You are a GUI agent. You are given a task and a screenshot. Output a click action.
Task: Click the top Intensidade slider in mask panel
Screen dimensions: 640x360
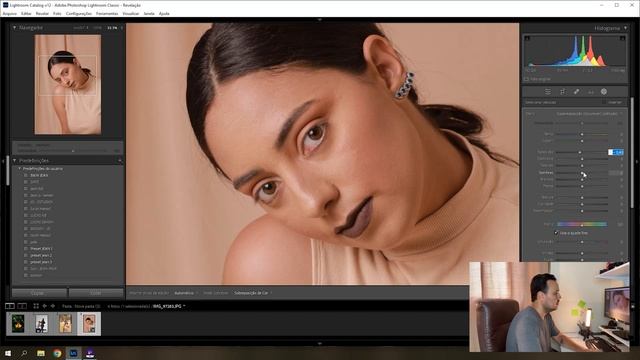coord(582,123)
